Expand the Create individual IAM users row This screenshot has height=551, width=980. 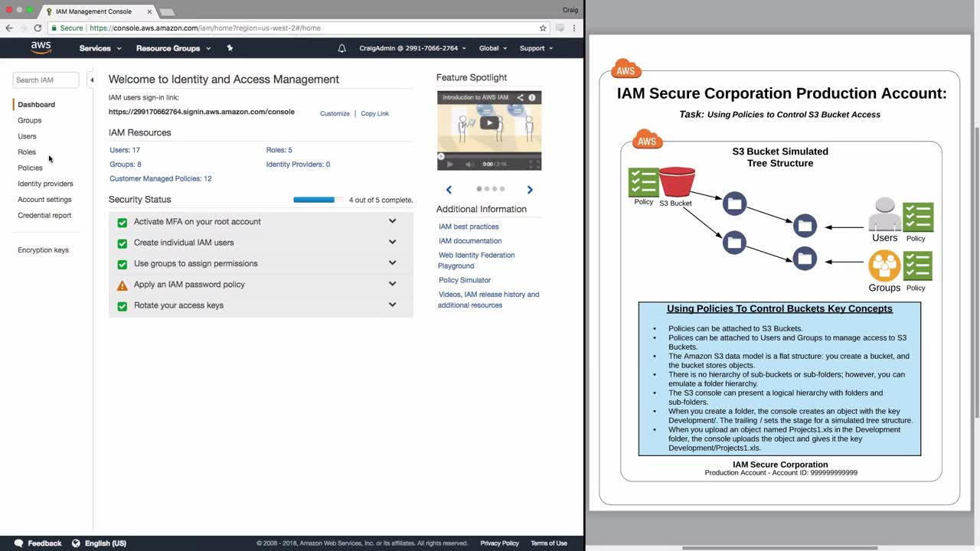[x=260, y=243]
